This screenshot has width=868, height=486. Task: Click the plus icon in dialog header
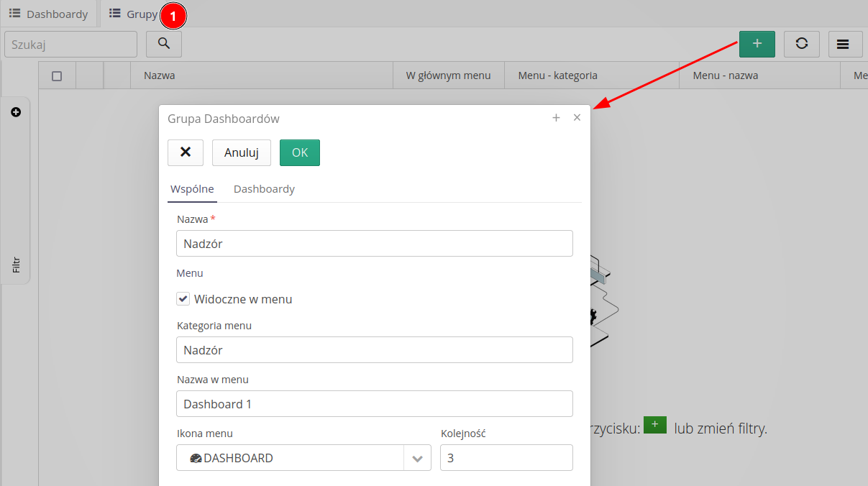(556, 118)
